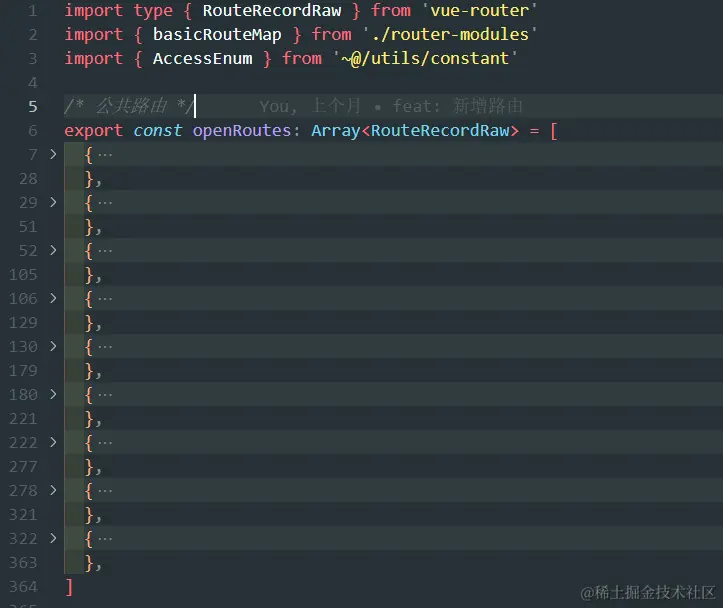Click the 公共路由 comment on line 5
Image resolution: width=723 pixels, height=608 pixels.
(x=130, y=106)
